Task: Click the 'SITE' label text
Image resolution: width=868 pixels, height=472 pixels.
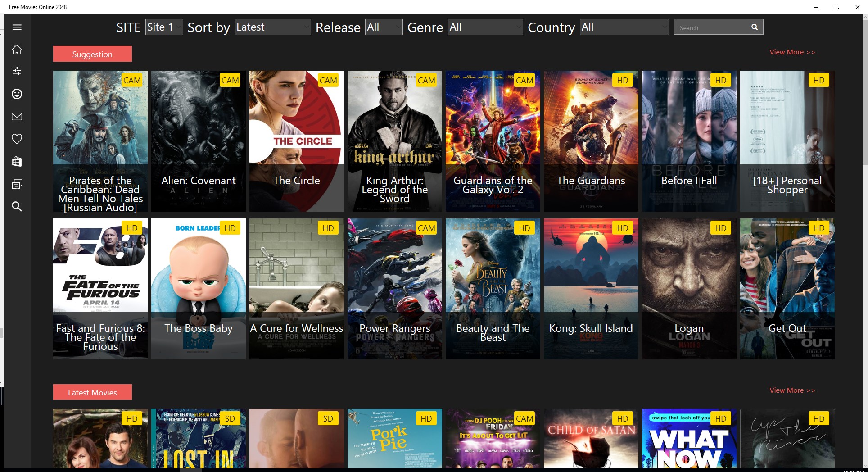Action: 129,27
